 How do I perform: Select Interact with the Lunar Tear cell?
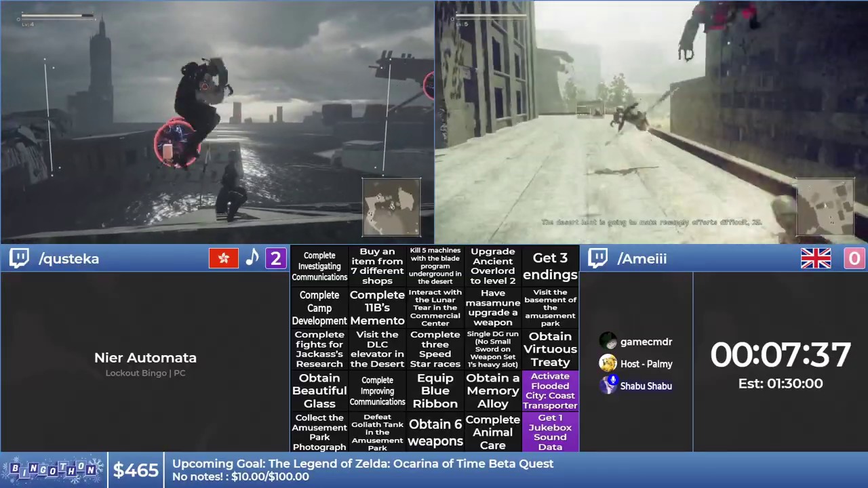(435, 308)
